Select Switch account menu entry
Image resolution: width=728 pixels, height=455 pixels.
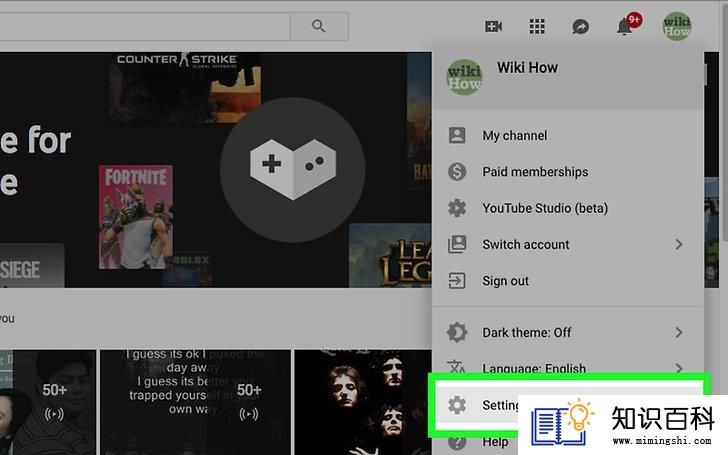click(x=568, y=244)
